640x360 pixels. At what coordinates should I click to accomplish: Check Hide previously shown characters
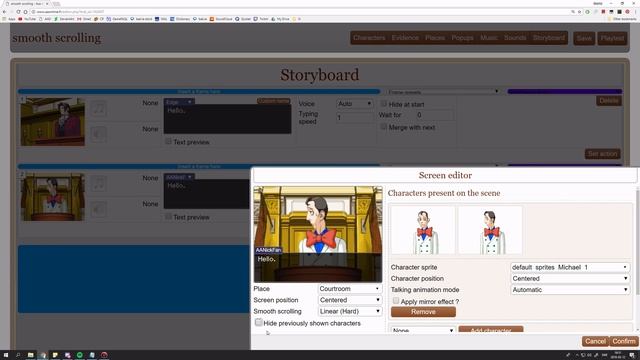pyautogui.click(x=258, y=322)
